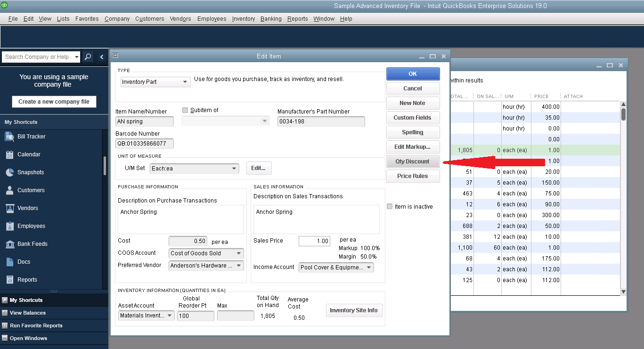
Task: Open the Customers shortcut icon
Action: click(x=9, y=190)
